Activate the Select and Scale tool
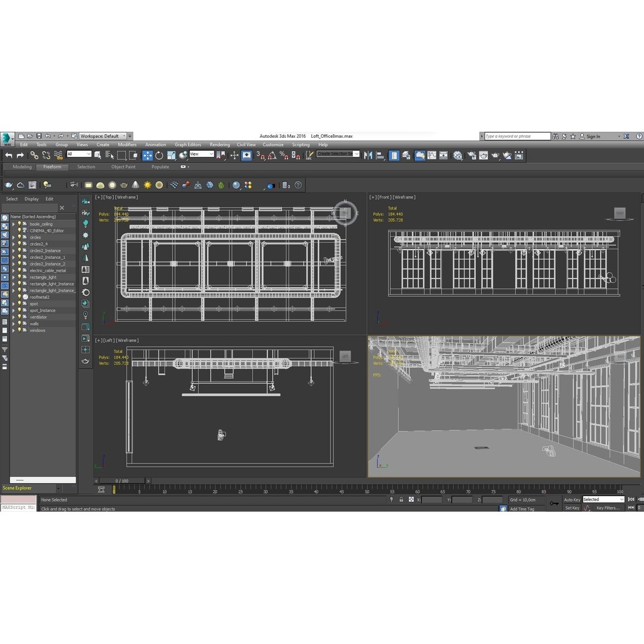 coord(171,155)
